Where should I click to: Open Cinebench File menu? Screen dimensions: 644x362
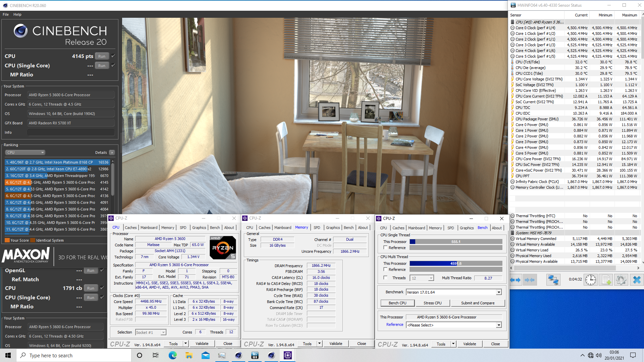[x=6, y=14]
